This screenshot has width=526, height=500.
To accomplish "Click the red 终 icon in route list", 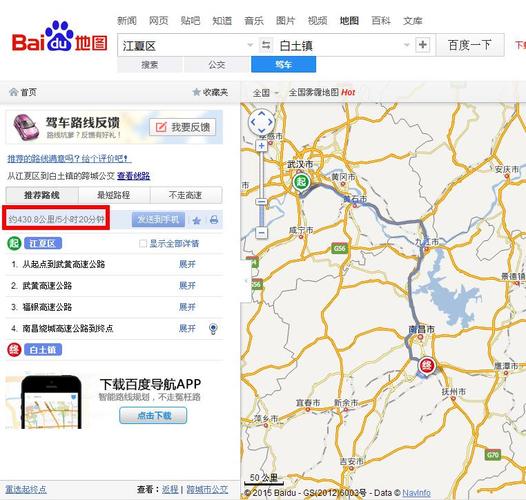I will pos(14,350).
